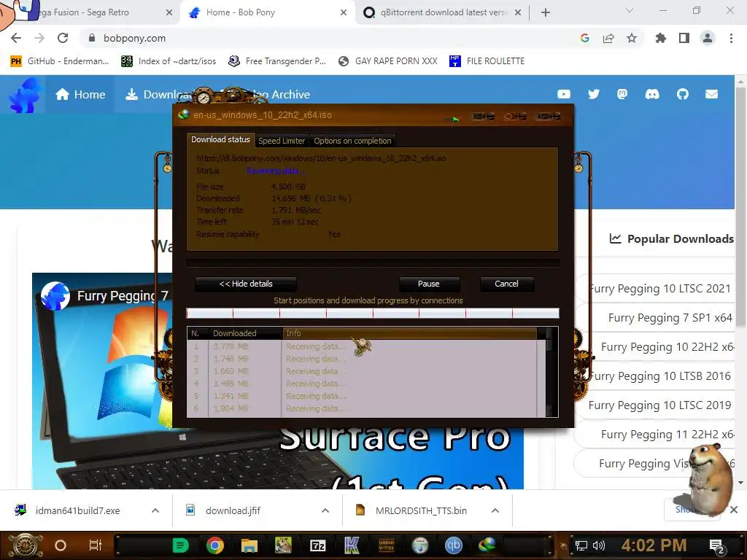This screenshot has width=747, height=560.
Task: Open the Options on completion tab
Action: pyautogui.click(x=352, y=141)
